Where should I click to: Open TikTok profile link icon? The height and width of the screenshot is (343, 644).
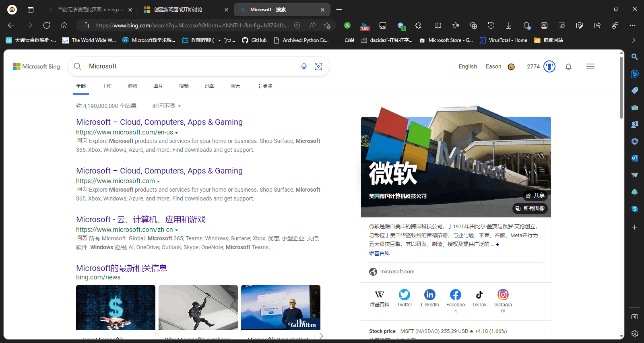tap(479, 295)
